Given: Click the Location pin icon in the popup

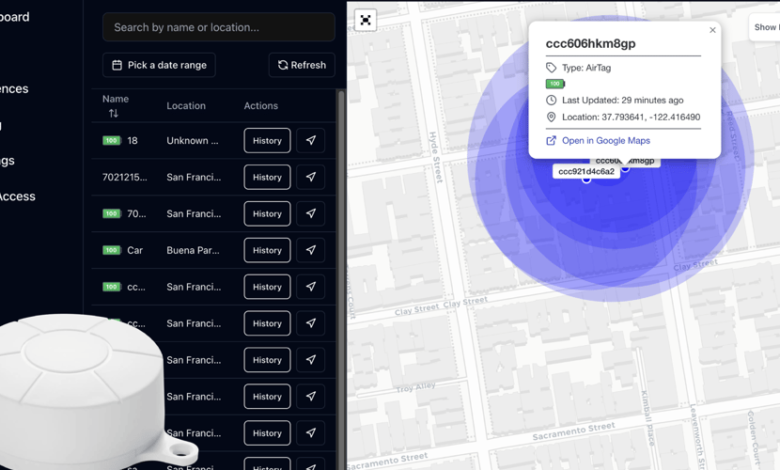Looking at the screenshot, I should coord(551,117).
